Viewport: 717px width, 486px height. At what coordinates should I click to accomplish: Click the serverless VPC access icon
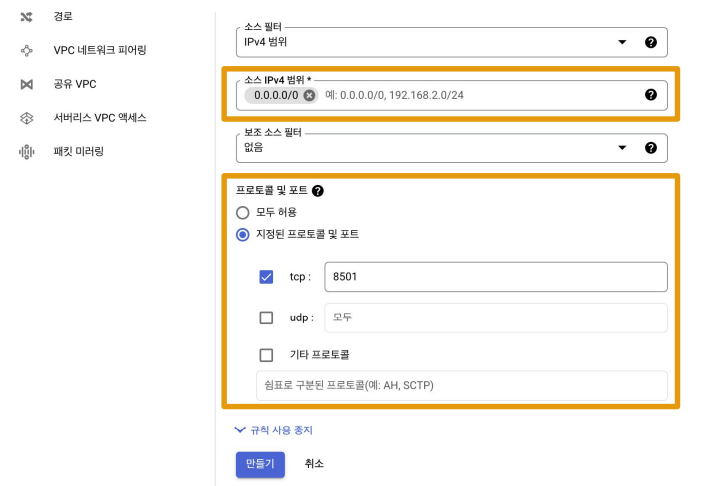click(x=27, y=118)
